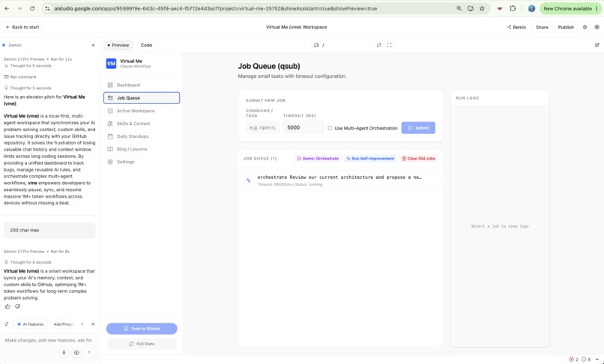Go back in browser history
The height and width of the screenshot is (364, 604).
7,8
